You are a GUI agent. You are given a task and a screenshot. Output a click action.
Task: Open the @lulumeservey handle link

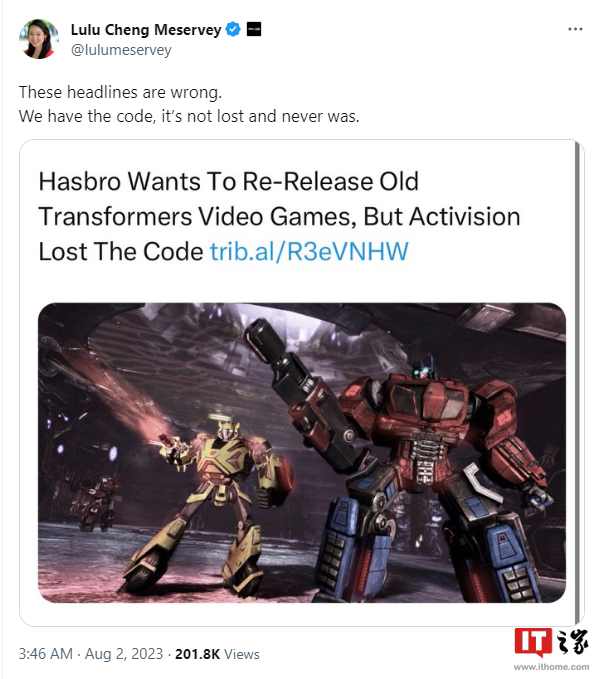pos(121,50)
